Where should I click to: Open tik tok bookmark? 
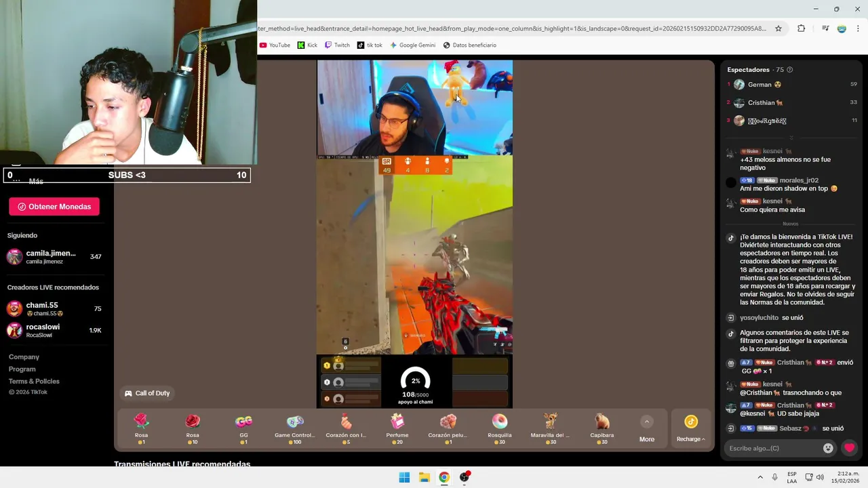370,45
